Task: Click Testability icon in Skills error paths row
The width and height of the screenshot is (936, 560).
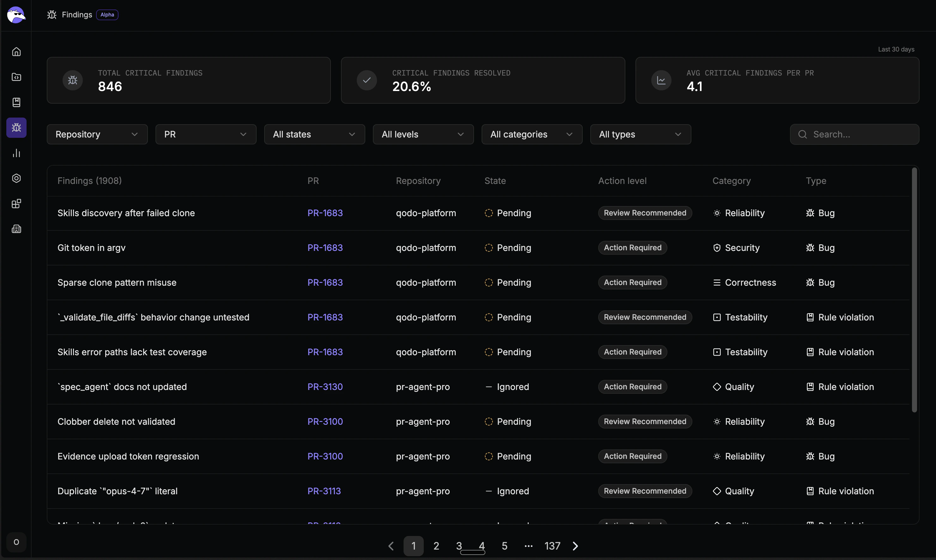Action: point(717,352)
